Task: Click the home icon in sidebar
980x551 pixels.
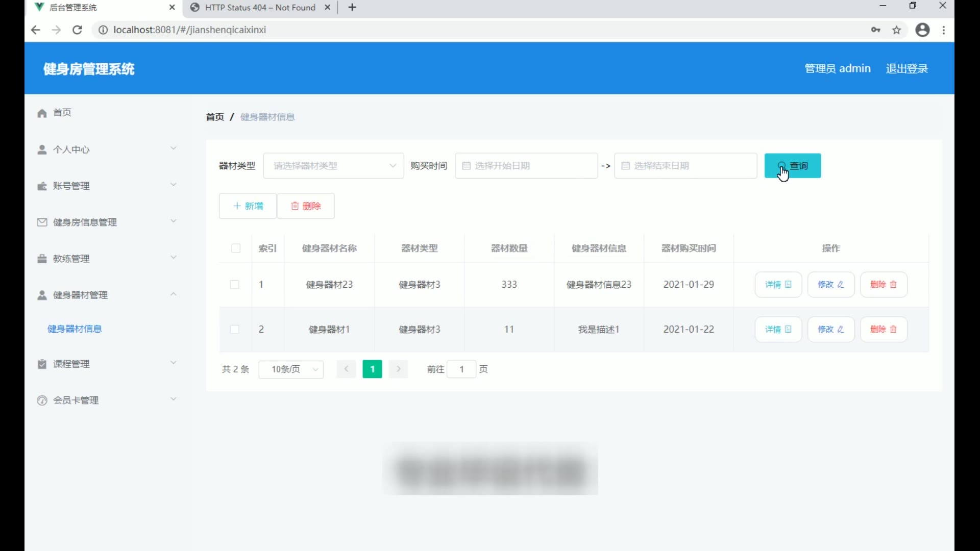Action: point(42,113)
